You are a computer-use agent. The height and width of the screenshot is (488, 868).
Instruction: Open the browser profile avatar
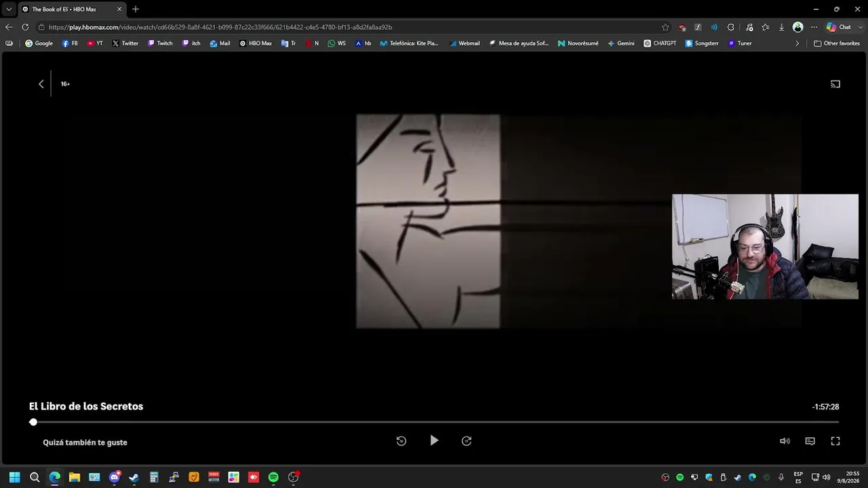click(x=798, y=27)
